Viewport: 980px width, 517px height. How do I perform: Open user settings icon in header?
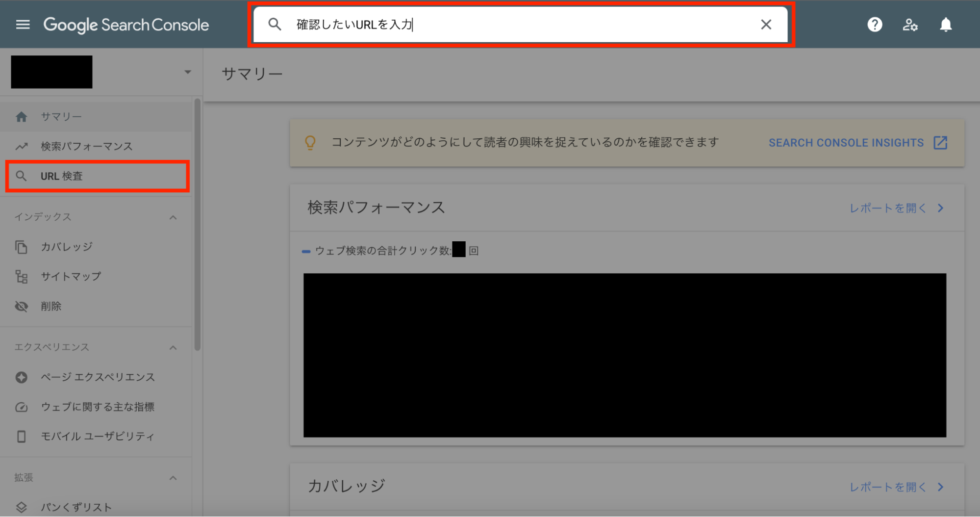(x=910, y=25)
